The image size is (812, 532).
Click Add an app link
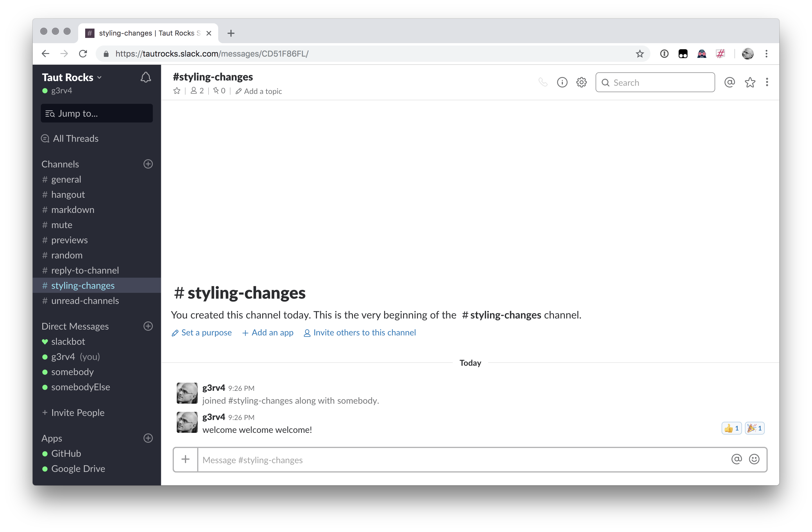(268, 333)
